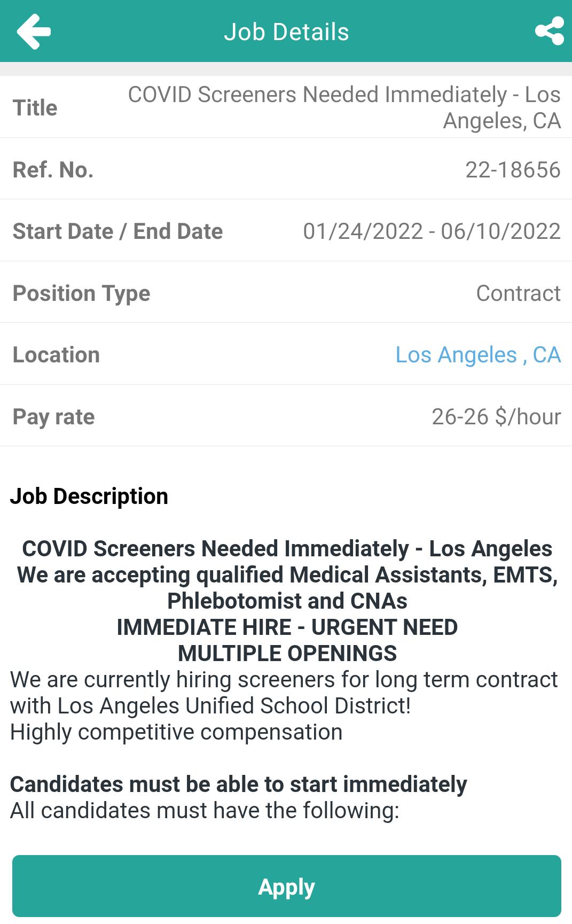Image resolution: width=572 pixels, height=924 pixels.
Task: Tap the Job Description heading
Action: pyautogui.click(x=89, y=496)
